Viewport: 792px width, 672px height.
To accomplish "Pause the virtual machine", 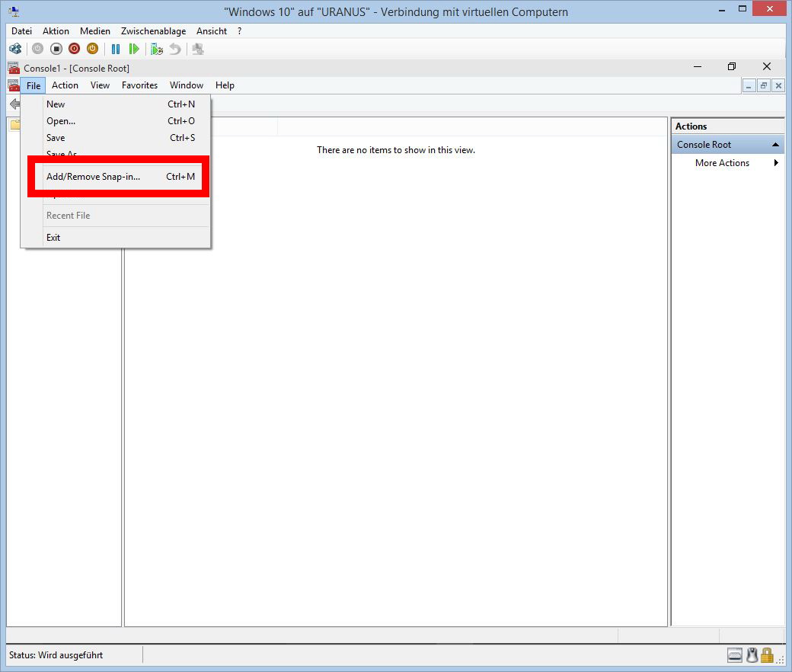I will click(x=116, y=49).
